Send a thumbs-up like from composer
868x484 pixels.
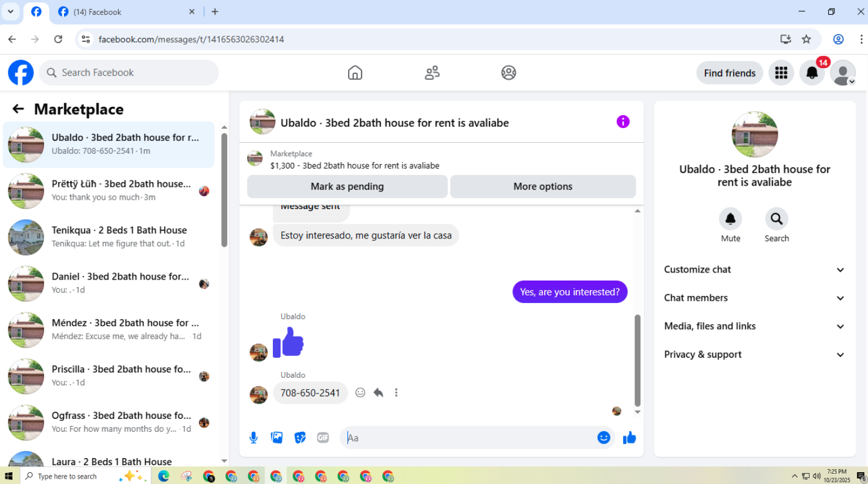pyautogui.click(x=630, y=438)
